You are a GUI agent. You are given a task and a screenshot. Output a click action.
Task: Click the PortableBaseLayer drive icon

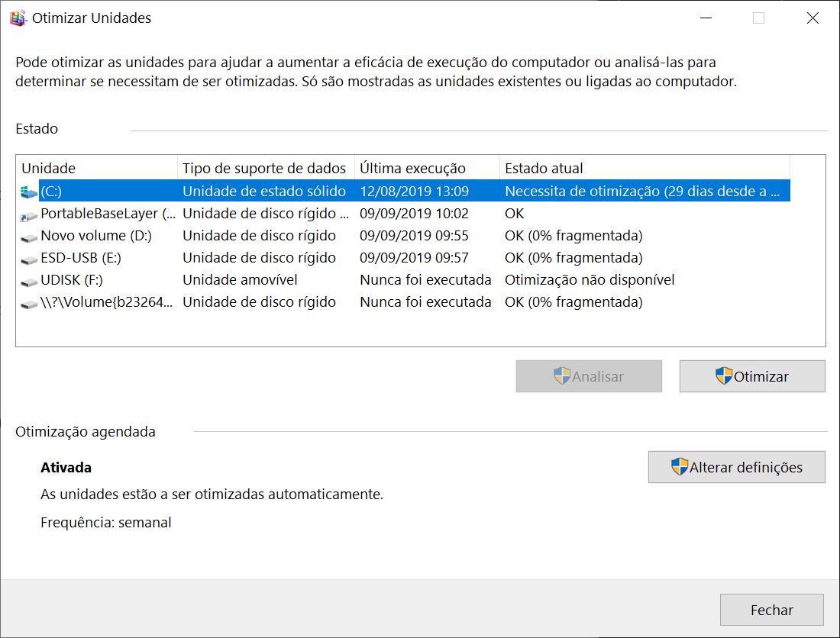(x=29, y=214)
